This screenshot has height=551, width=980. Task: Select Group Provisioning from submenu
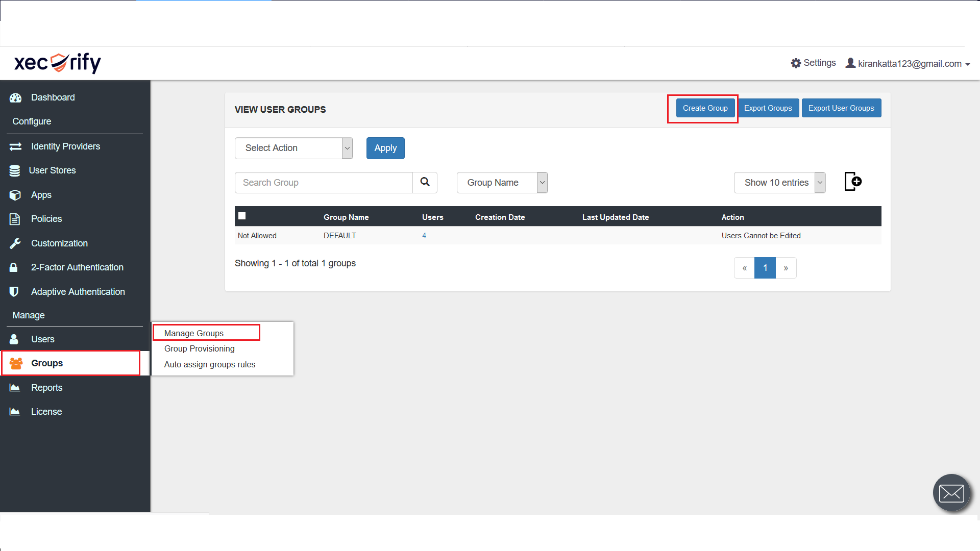[200, 348]
